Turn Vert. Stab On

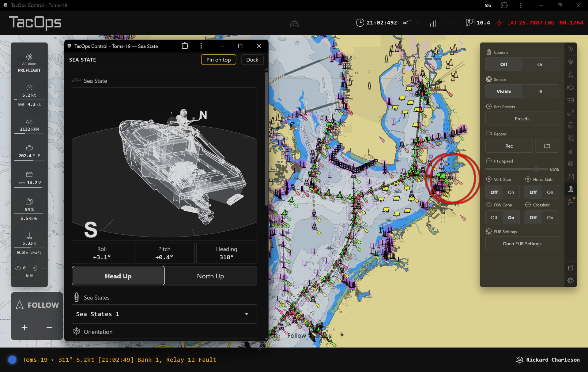[511, 192]
